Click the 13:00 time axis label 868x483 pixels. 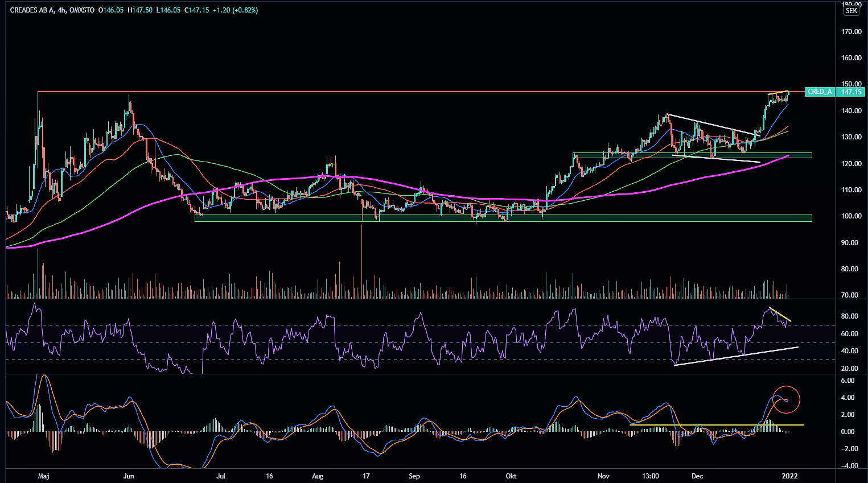pos(650,476)
